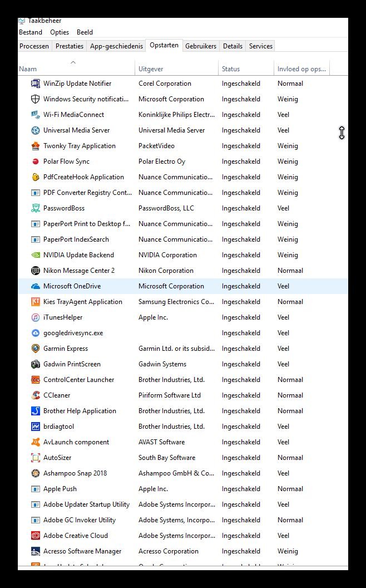Click the Brother Help Application icon
The image size is (366, 588).
(35, 411)
